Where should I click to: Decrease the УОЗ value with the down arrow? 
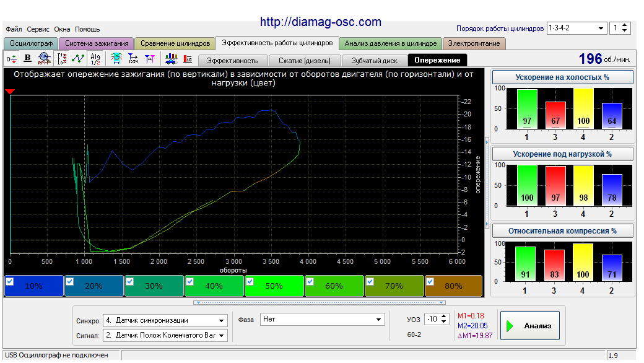pos(444,322)
